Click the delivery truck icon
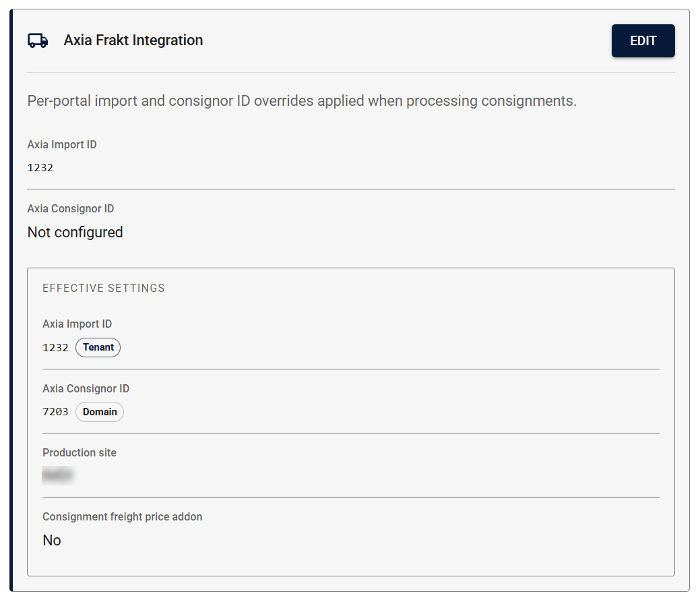 coord(38,40)
